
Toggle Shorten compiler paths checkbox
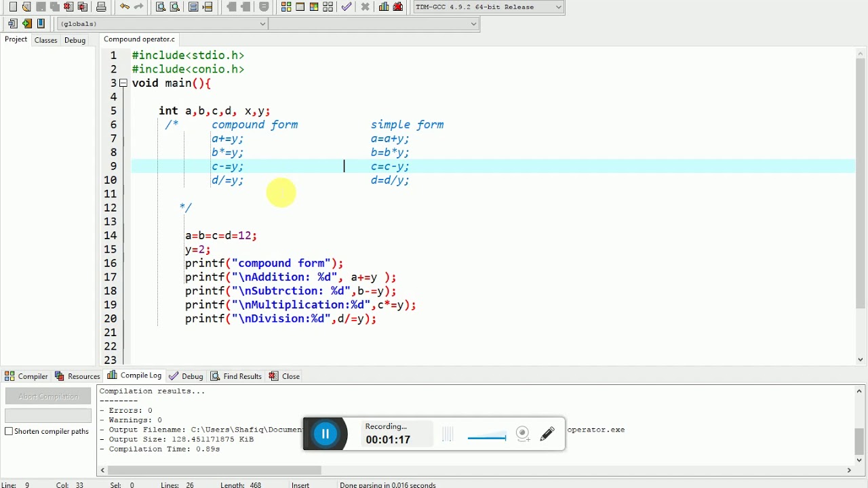click(x=9, y=431)
